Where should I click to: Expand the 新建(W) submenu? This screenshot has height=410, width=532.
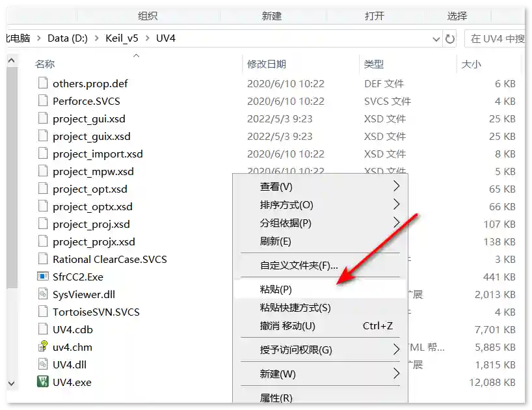coord(396,374)
